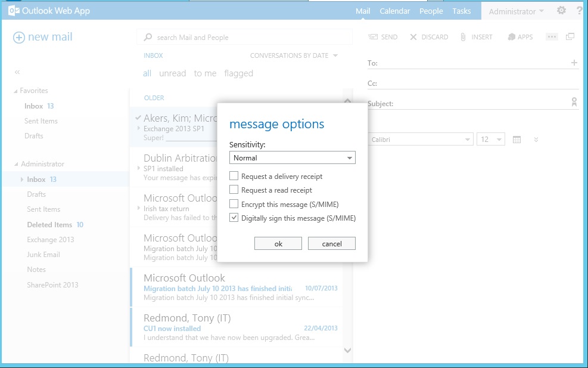Open the more actions ellipsis icon
Viewport: 588px width, 368px height.
point(552,37)
